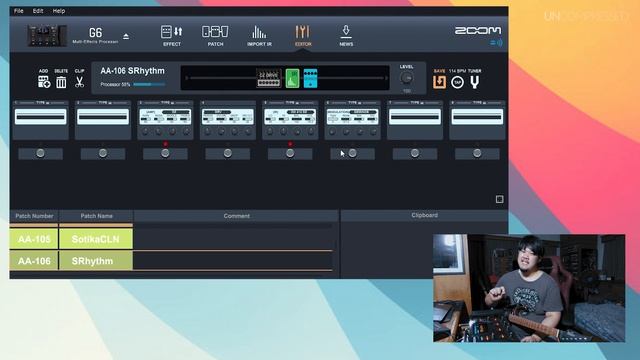Click the blue connection status icon
640x360 pixels.
pos(496,42)
